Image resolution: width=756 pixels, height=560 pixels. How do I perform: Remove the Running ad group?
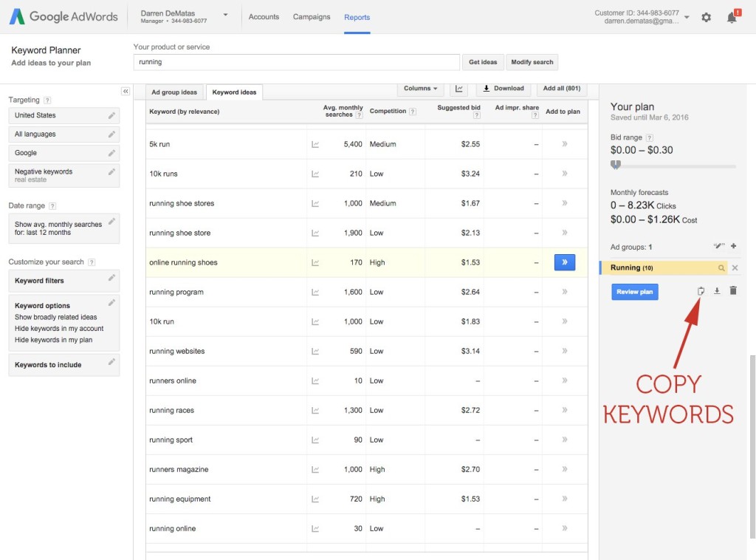(x=735, y=268)
